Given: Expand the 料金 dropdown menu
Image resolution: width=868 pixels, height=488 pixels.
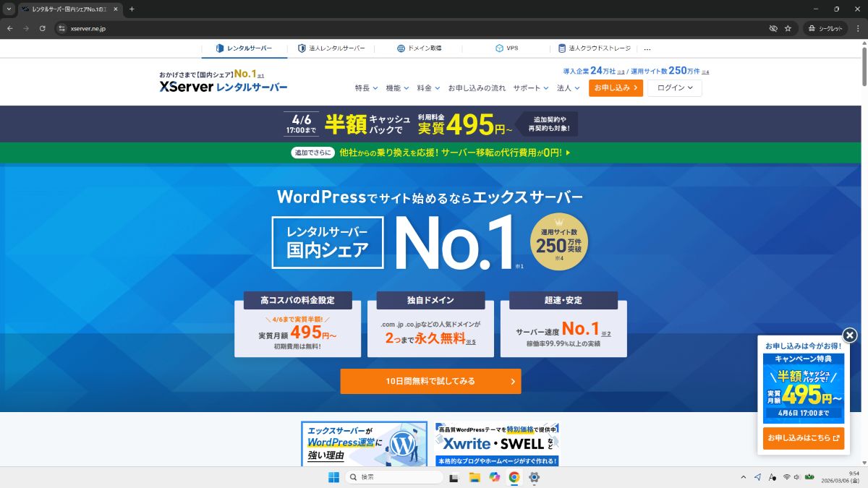Looking at the screenshot, I should (x=428, y=88).
